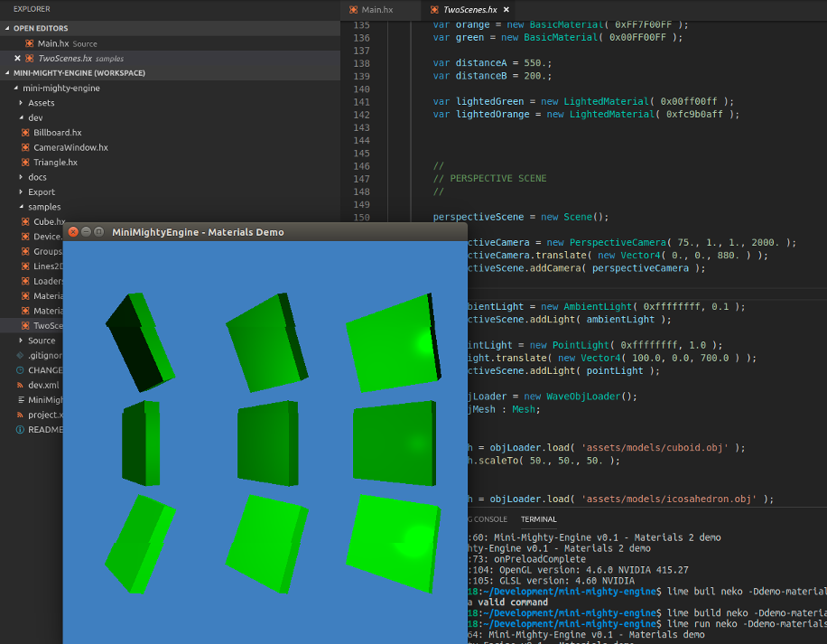Viewport: 827px width, 644px height.
Task: Click the Haxe icon on Main.hx tab
Action: (355, 9)
